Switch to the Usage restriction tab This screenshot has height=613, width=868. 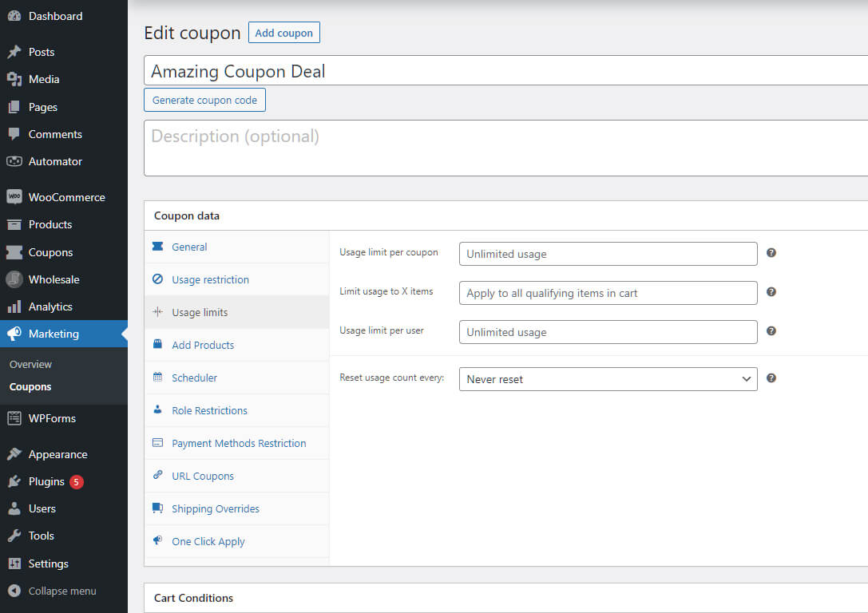[210, 280]
